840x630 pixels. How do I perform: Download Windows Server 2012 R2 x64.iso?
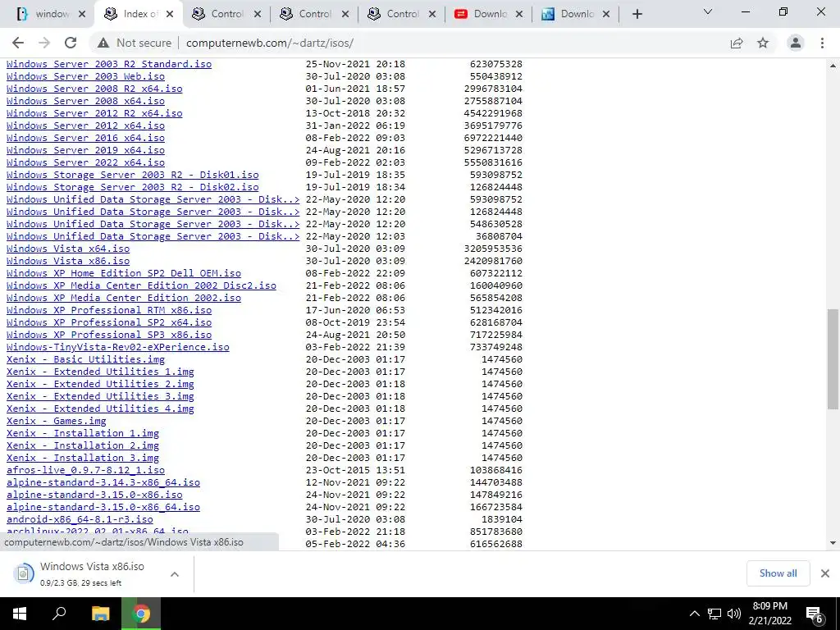(94, 113)
